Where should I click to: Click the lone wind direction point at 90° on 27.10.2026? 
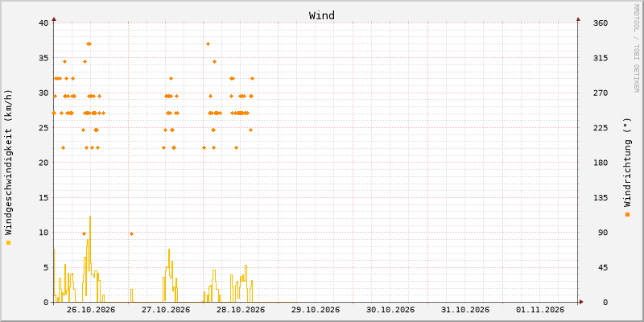click(131, 233)
